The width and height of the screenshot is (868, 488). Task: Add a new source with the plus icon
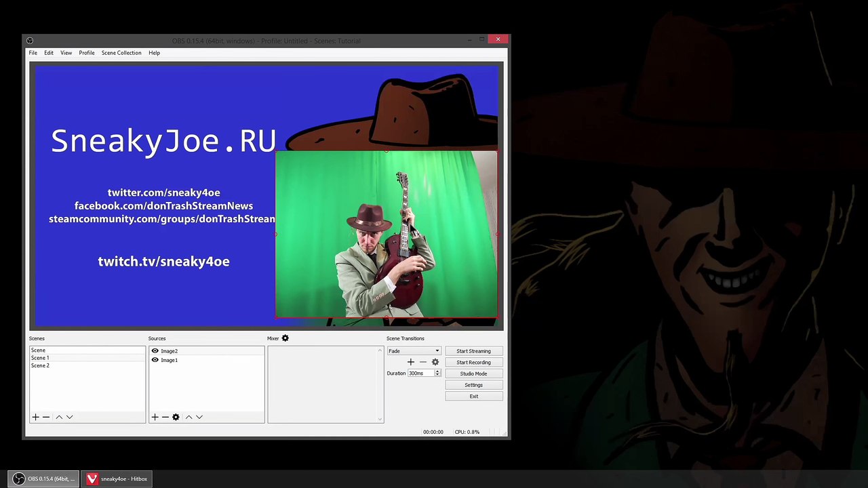[155, 417]
